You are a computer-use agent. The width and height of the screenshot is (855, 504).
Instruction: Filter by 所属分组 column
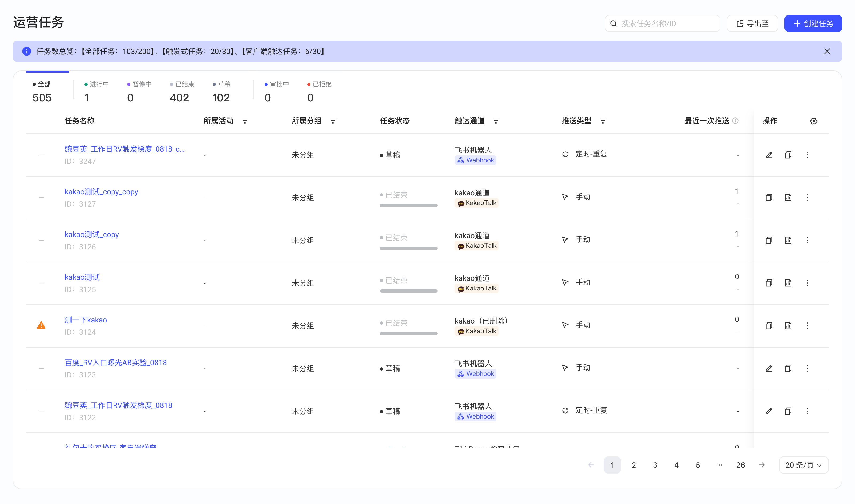tap(333, 121)
